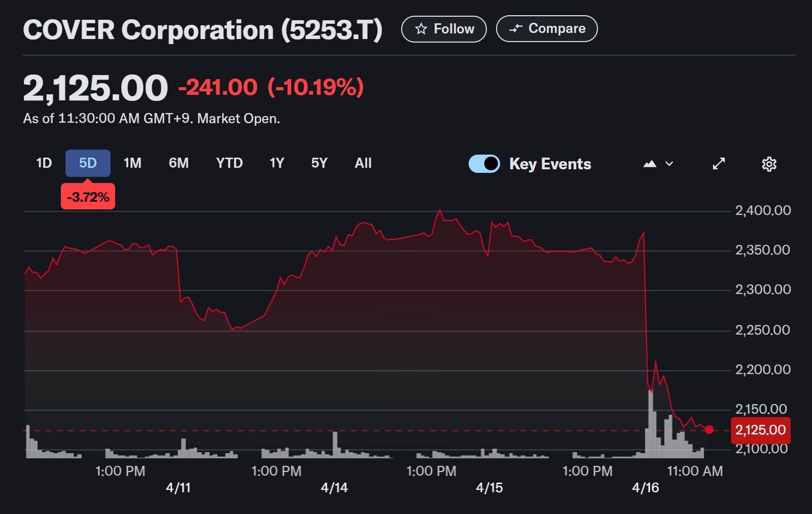
Task: Click the 2,200.00 y-axis label
Action: [763, 370]
